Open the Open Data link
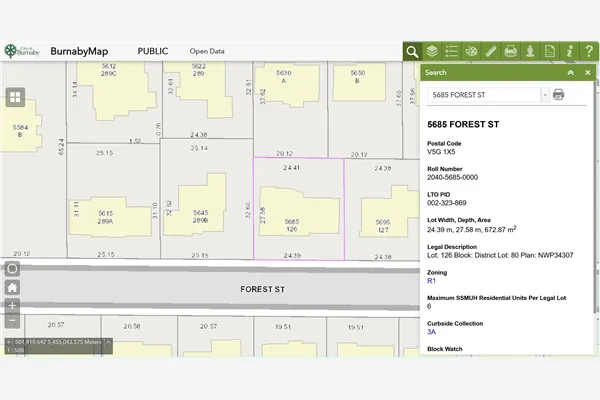 207,51
